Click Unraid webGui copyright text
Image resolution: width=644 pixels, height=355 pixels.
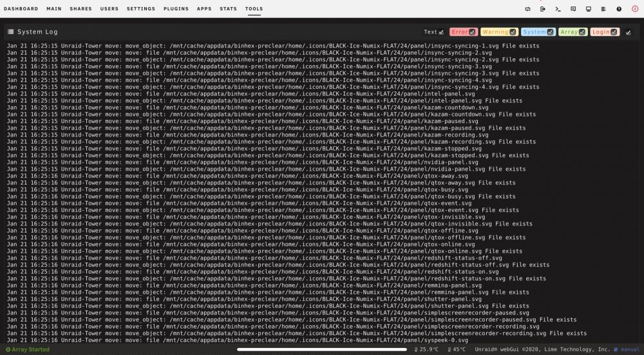(x=542, y=350)
